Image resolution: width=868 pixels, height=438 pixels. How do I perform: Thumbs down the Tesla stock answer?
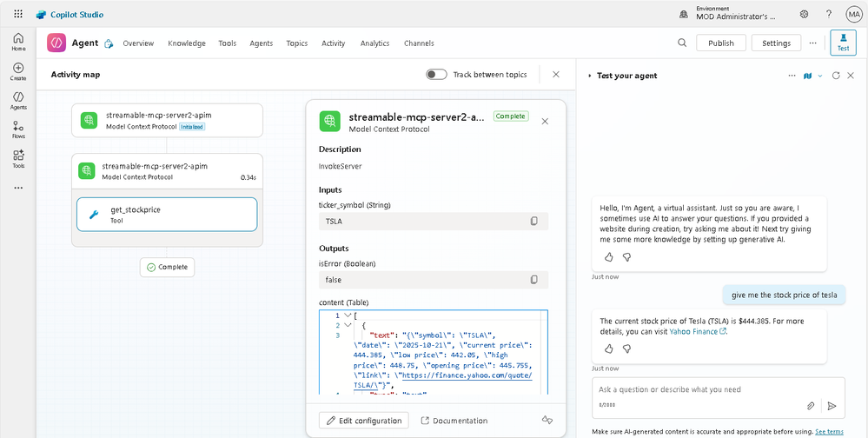(626, 348)
